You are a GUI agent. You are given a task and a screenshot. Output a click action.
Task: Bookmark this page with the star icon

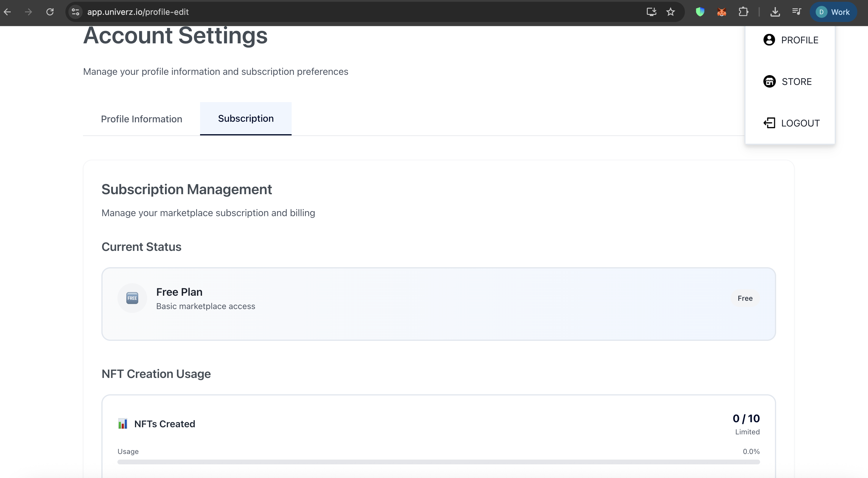point(671,12)
